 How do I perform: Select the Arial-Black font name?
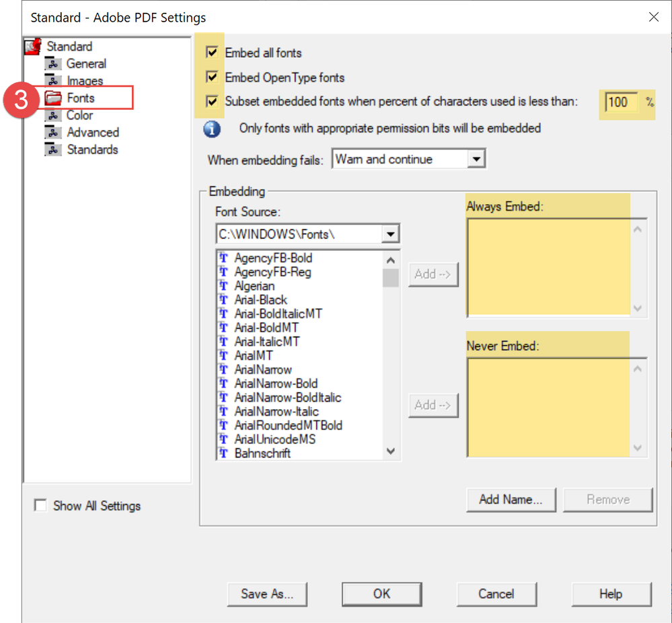point(260,299)
